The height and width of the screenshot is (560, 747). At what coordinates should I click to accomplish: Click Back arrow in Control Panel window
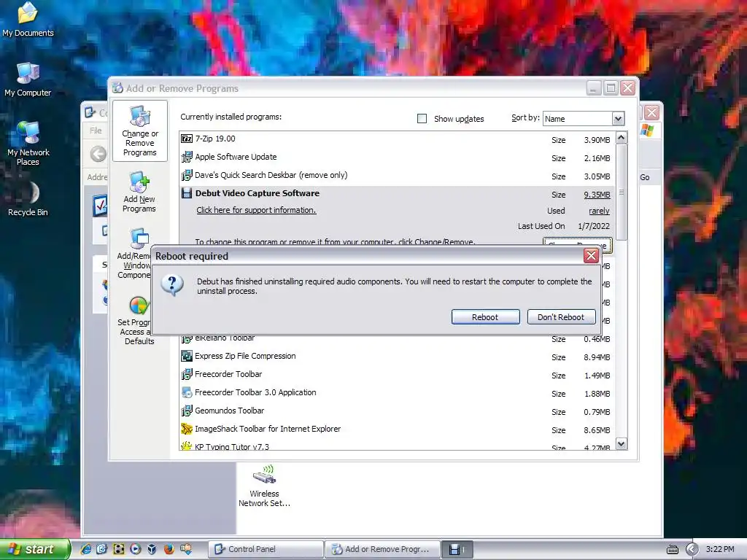click(98, 154)
